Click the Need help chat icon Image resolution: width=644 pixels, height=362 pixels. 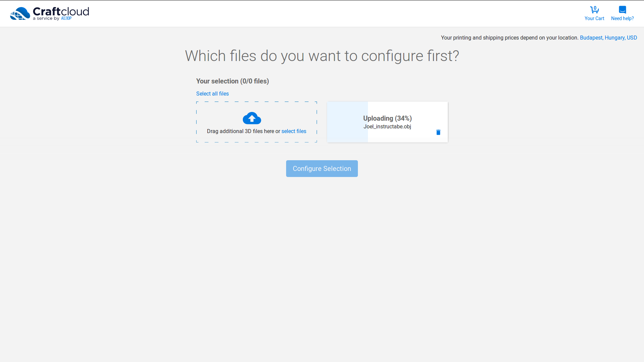(x=623, y=9)
